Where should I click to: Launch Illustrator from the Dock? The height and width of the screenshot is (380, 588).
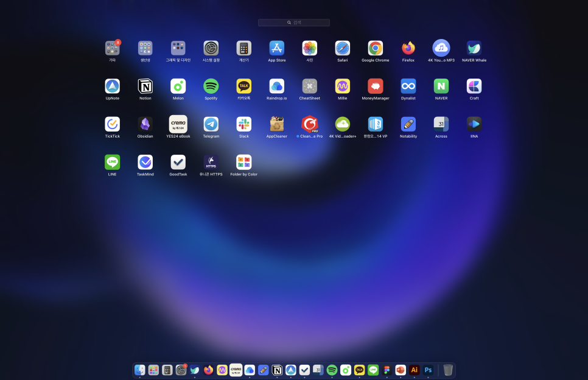(x=415, y=370)
